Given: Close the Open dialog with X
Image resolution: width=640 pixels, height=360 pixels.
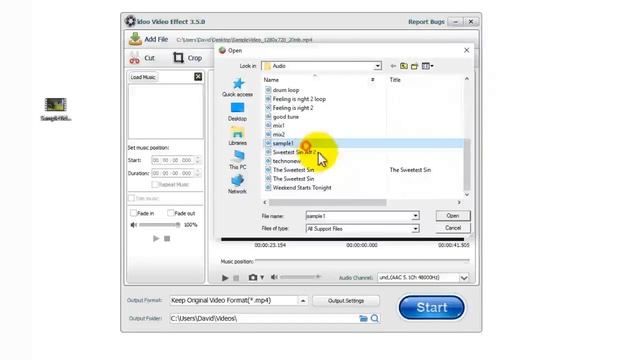Looking at the screenshot, I should [467, 50].
